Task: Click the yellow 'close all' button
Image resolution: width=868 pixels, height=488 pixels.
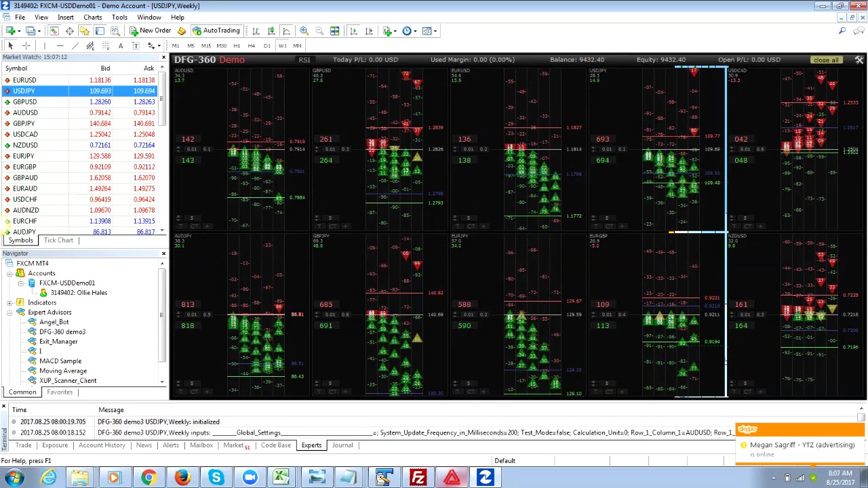Action: tap(826, 60)
